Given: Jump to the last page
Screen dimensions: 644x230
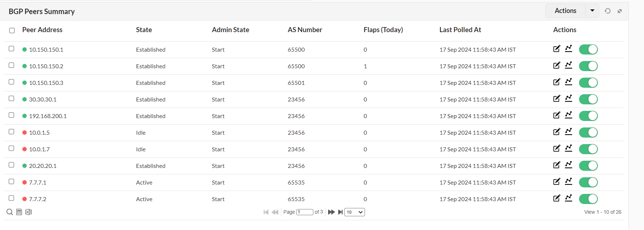Looking at the screenshot, I should [340, 212].
